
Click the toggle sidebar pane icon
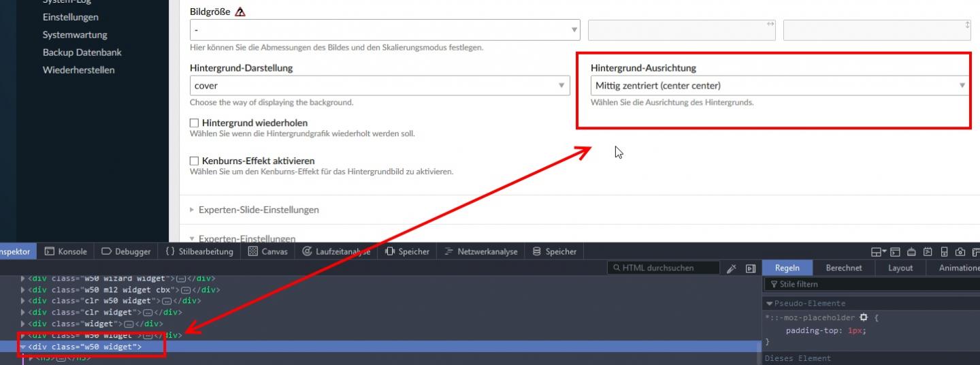751,268
